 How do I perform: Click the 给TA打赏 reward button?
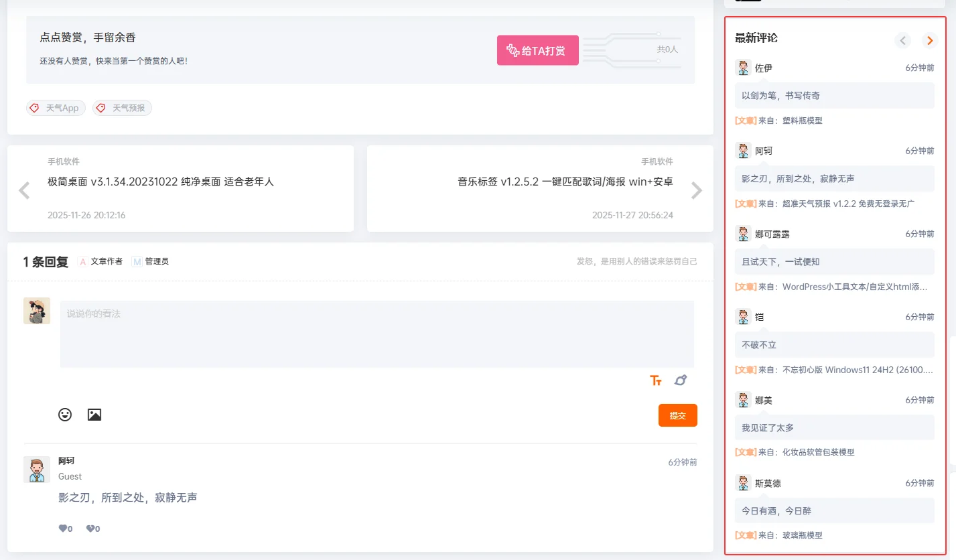point(537,50)
